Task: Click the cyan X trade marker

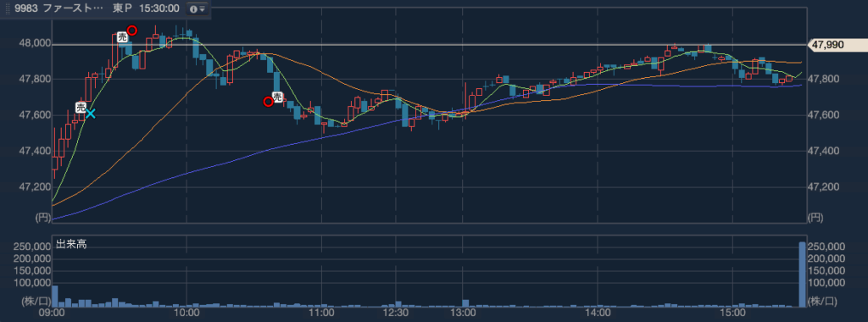Action: click(90, 114)
